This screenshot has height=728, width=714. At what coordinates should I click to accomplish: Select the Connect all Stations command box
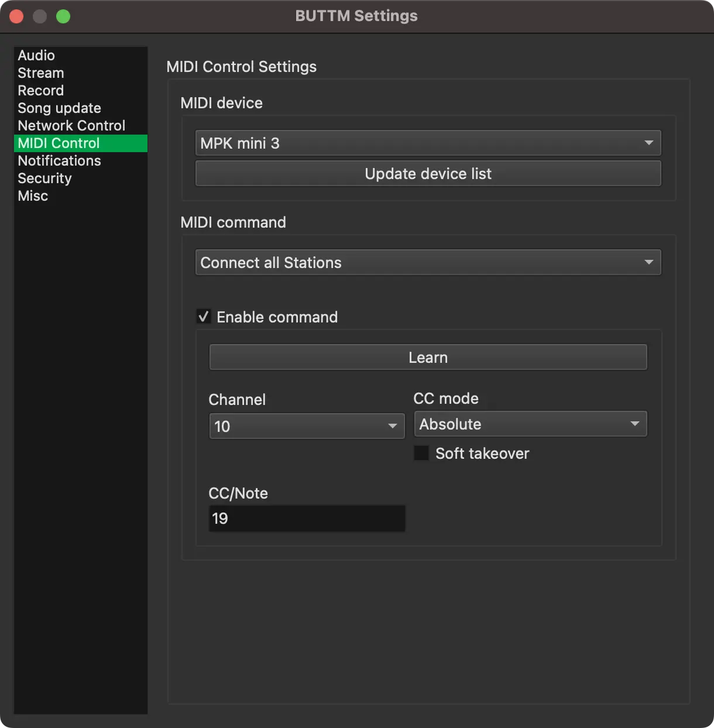tap(428, 262)
